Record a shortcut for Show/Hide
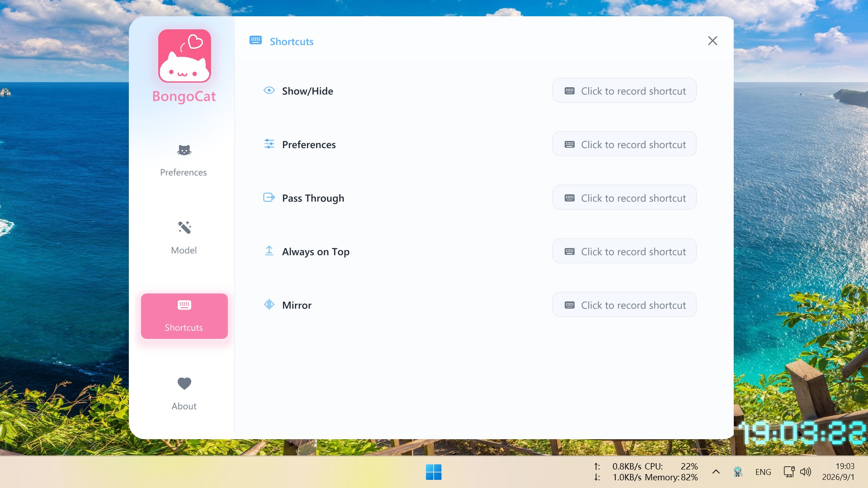The width and height of the screenshot is (868, 488). [624, 90]
